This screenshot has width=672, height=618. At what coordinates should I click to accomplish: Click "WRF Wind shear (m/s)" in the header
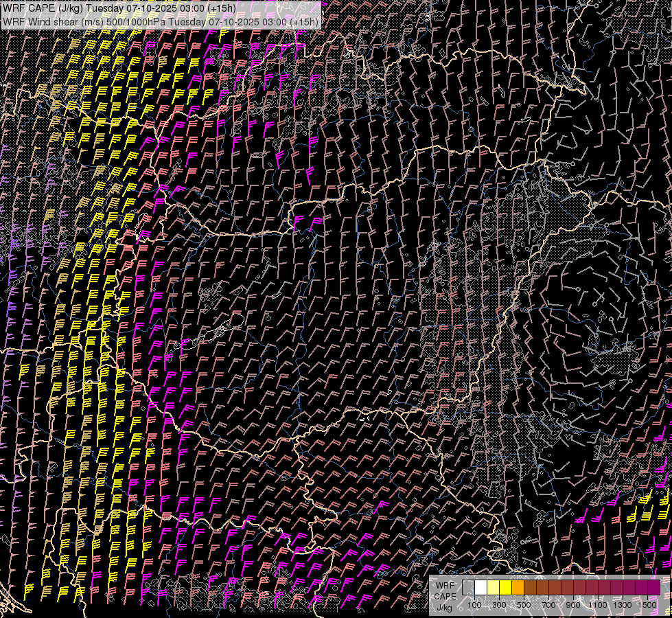point(52,22)
